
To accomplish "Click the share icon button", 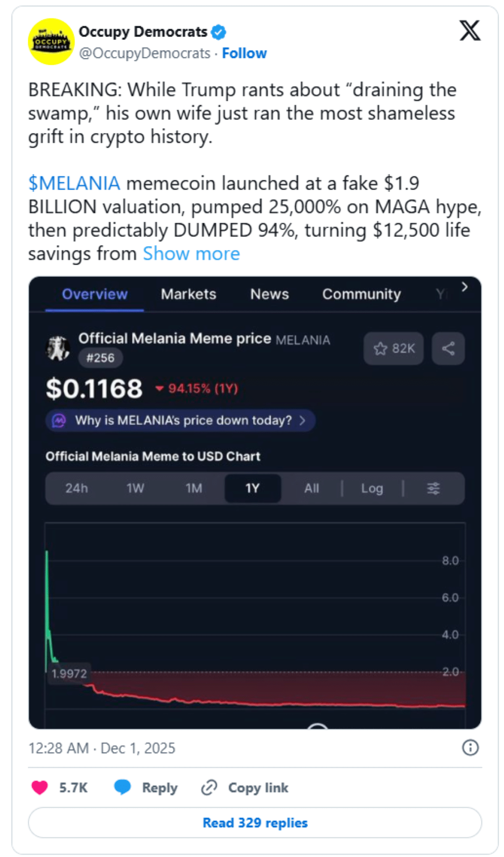I will [x=448, y=348].
